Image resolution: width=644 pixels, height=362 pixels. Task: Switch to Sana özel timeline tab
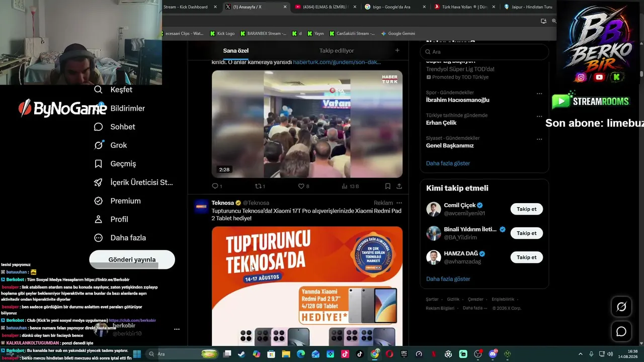pyautogui.click(x=236, y=51)
